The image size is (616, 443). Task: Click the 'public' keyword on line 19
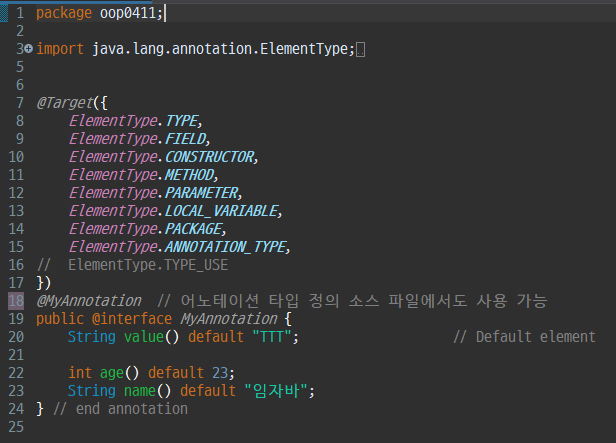60,319
